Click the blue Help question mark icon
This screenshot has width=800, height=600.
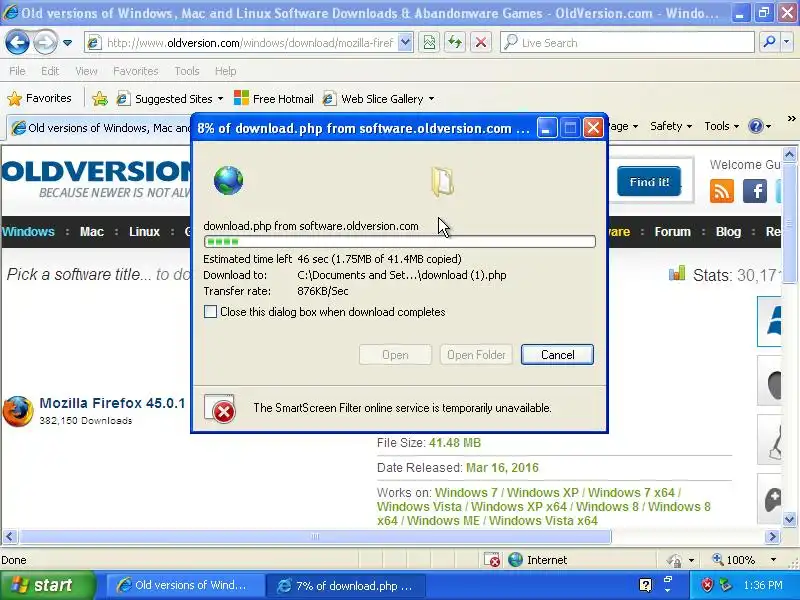pyautogui.click(x=755, y=126)
